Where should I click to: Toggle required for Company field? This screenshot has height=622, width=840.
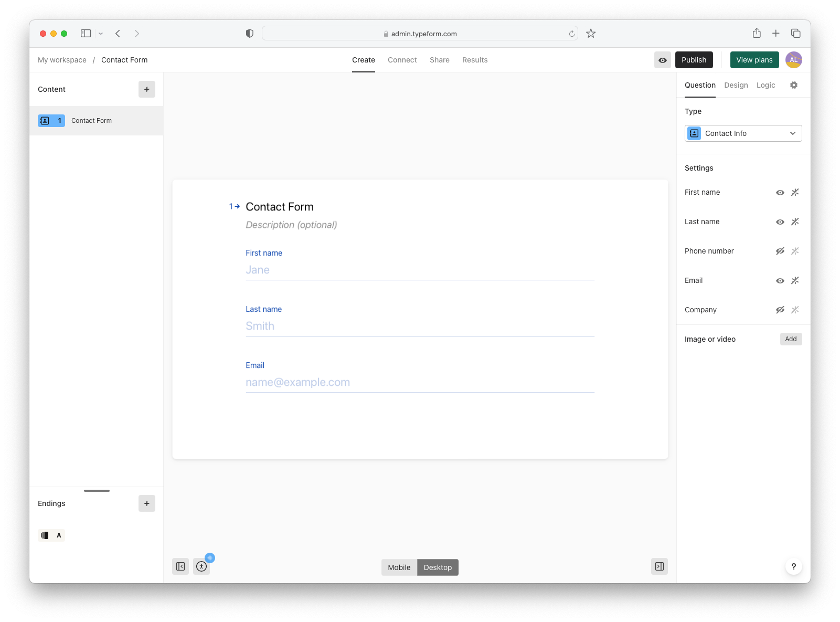point(795,310)
